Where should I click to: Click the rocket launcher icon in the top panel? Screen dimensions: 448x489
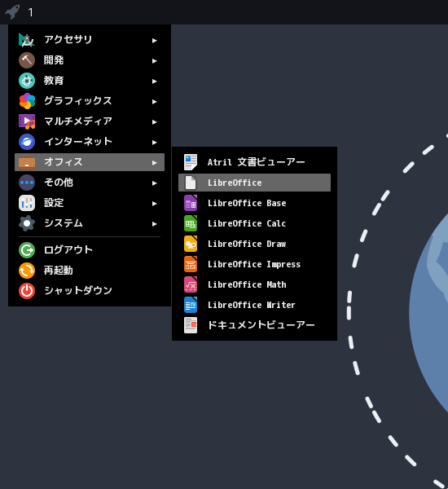click(x=12, y=12)
